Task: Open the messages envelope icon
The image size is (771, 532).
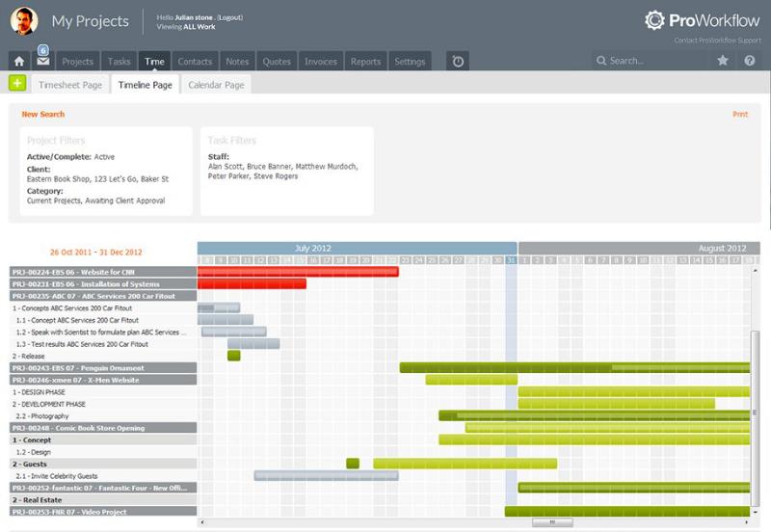Action: point(43,62)
